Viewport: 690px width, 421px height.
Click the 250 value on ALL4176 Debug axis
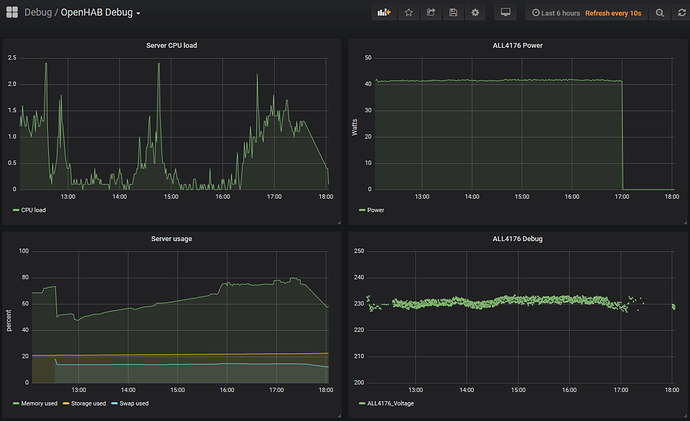click(359, 251)
